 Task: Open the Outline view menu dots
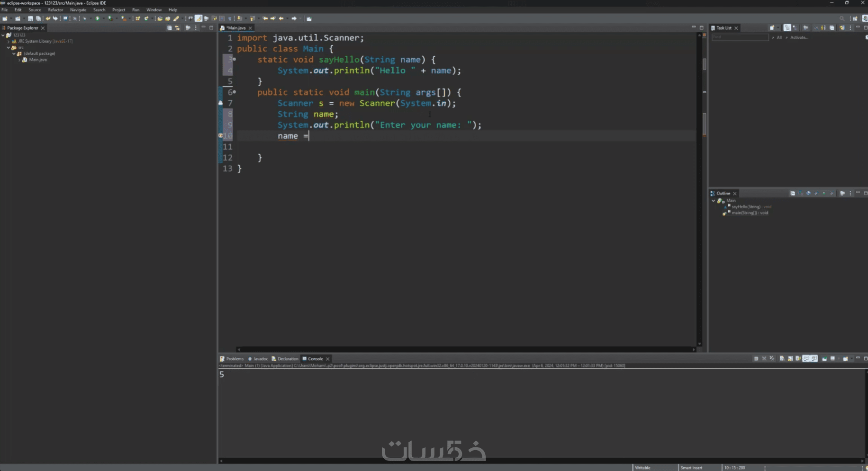coord(850,193)
